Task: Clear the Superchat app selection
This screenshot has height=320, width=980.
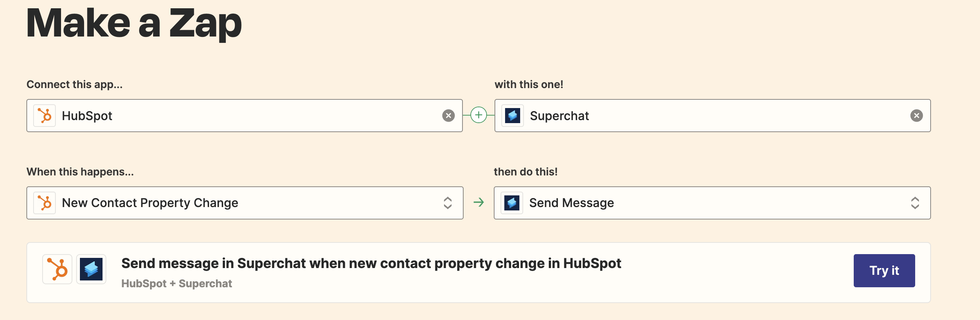Action: (x=917, y=116)
